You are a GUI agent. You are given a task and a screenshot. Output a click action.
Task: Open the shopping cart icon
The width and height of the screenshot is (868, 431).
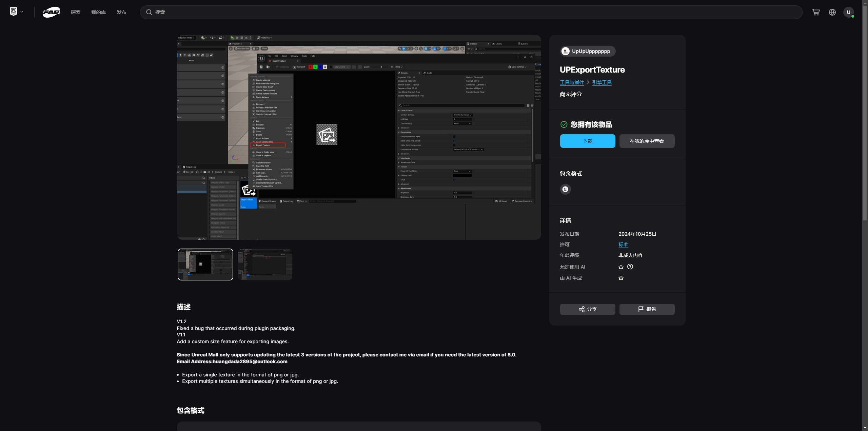click(816, 12)
